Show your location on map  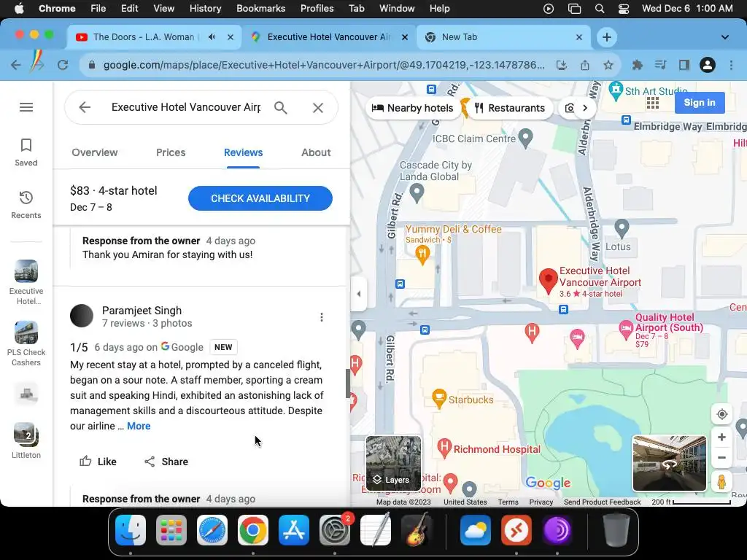pos(721,414)
